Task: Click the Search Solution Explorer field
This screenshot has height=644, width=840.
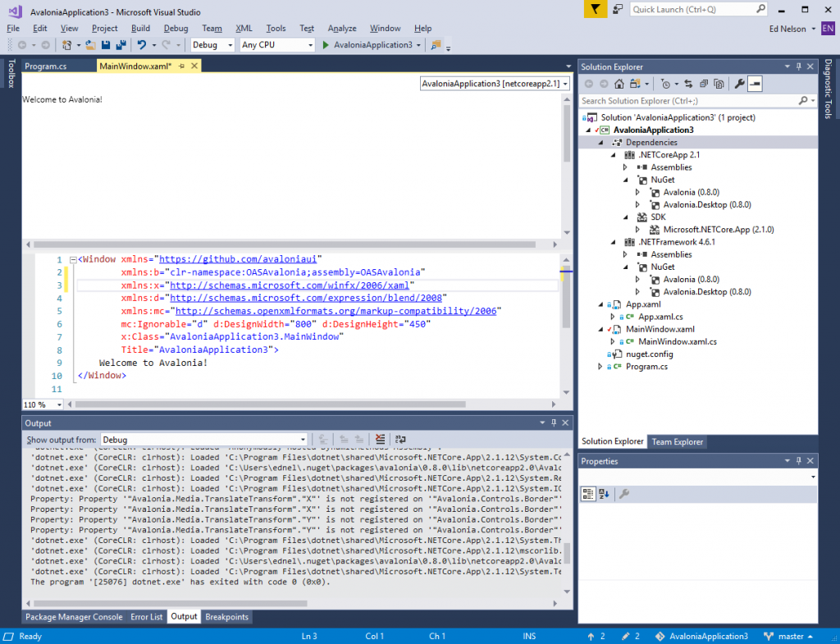Action: click(x=689, y=101)
